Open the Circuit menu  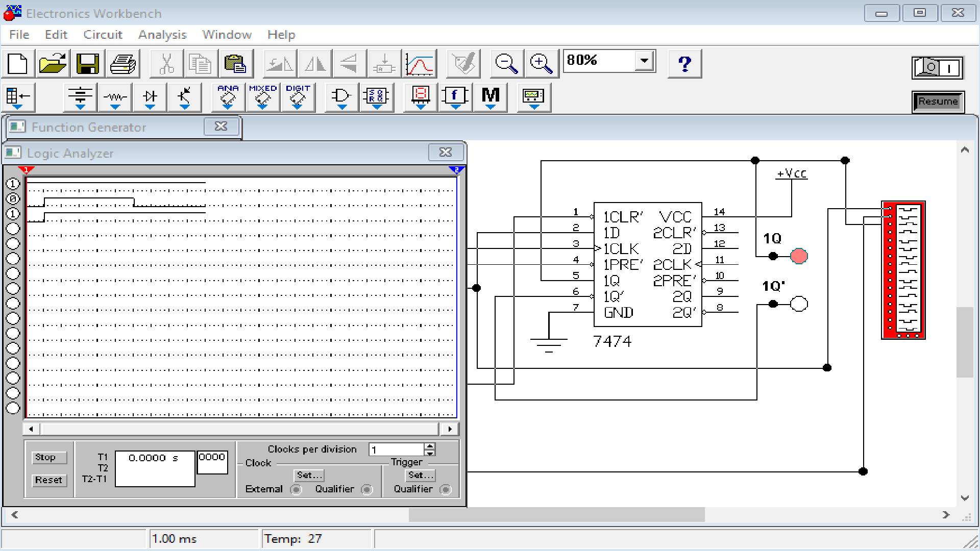[x=103, y=35]
